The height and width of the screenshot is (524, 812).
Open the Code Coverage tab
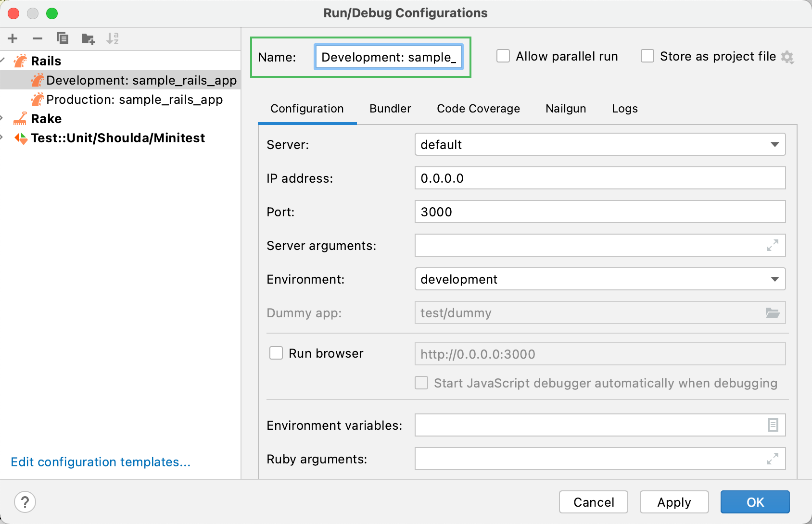coord(478,109)
